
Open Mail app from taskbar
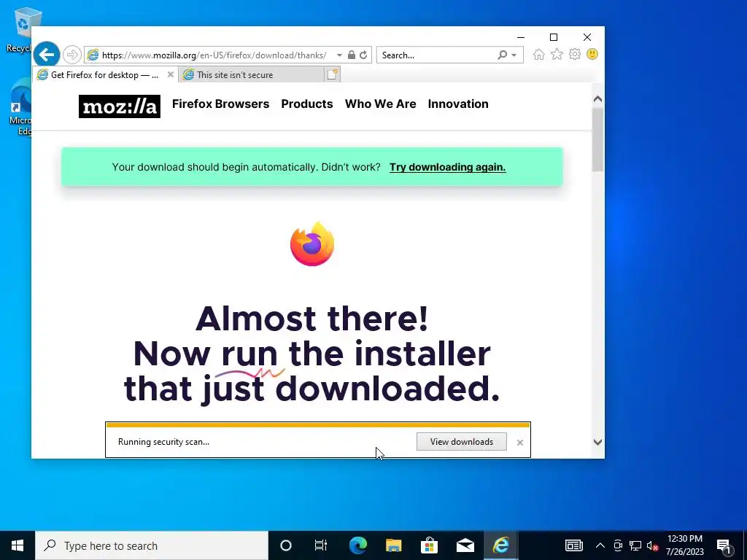coord(465,545)
